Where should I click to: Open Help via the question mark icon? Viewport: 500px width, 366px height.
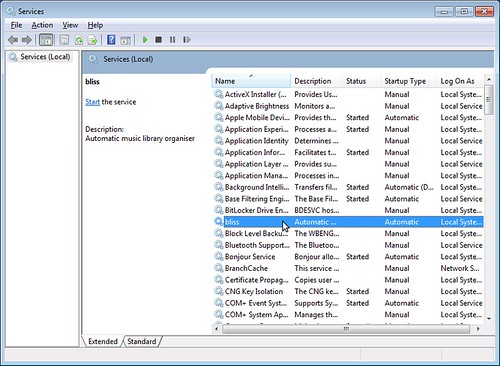(111, 40)
